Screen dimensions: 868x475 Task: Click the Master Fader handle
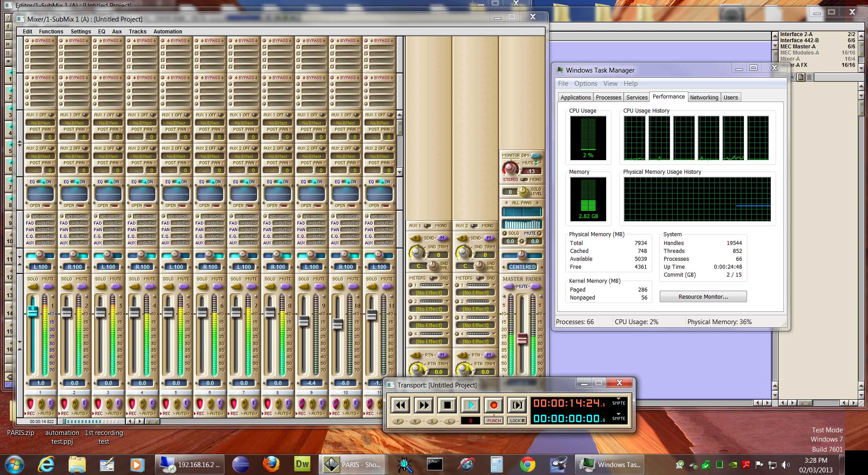(522, 339)
